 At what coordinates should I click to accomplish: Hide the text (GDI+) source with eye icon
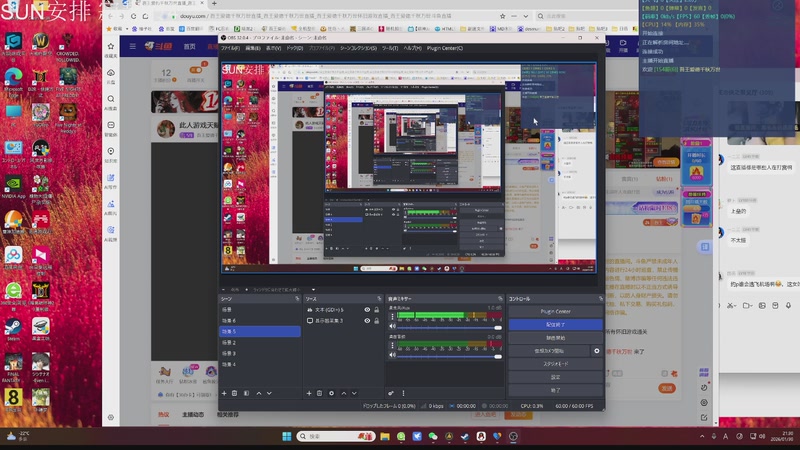point(367,310)
